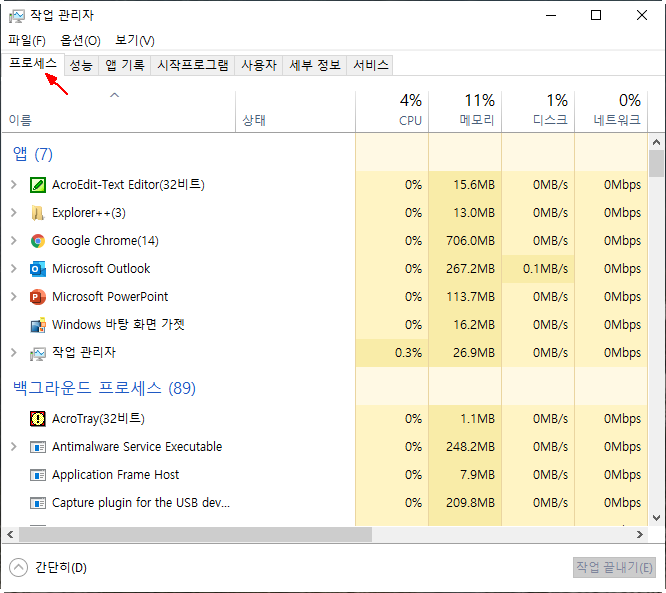Switch to the 앱 기록 tab
Screen dimensions: 666x593
coord(124,65)
